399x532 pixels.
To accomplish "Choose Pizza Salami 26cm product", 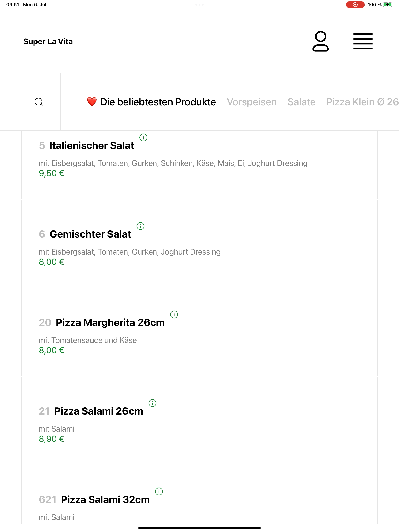I will tap(199, 421).
